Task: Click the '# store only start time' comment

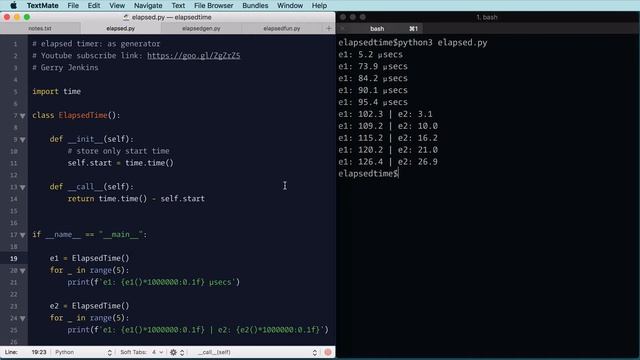Action: [x=118, y=151]
